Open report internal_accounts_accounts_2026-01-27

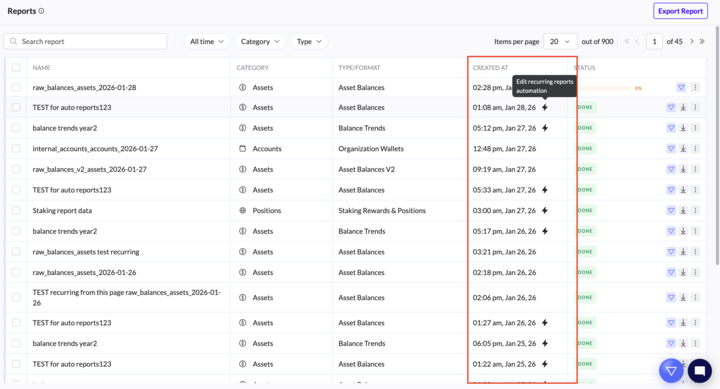(x=95, y=148)
